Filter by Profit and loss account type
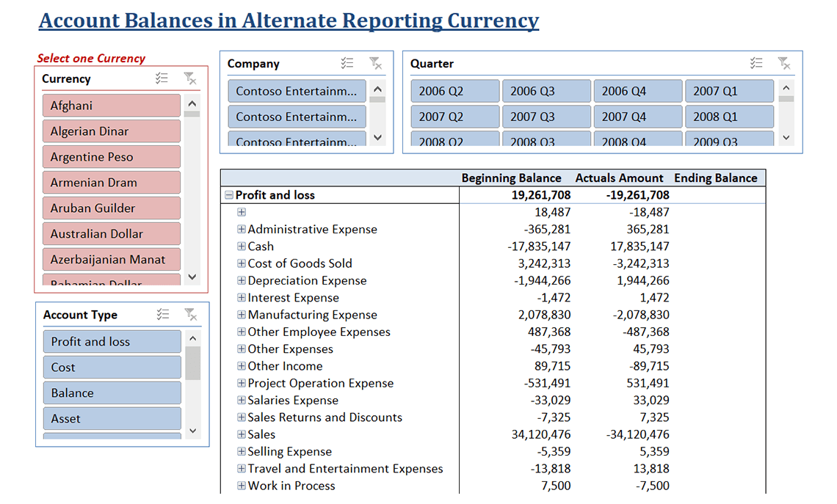Image resolution: width=837 pixels, height=504 pixels. [112, 341]
